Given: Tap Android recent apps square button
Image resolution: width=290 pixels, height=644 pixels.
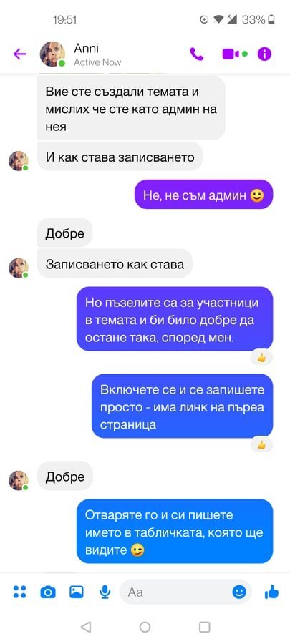Looking at the screenshot, I should [204, 627].
